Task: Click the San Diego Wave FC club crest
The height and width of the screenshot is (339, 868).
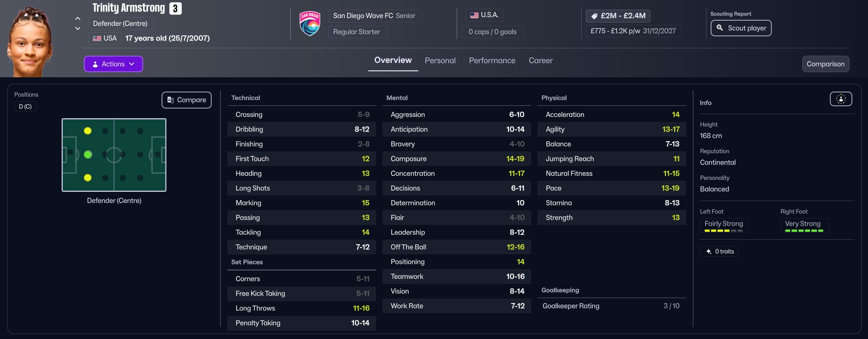Action: tap(310, 23)
